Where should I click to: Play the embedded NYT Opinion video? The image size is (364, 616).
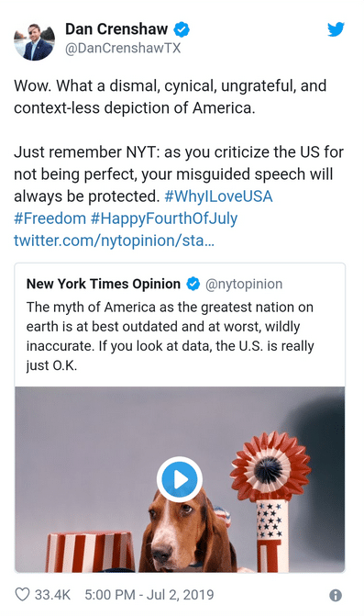tap(180, 479)
